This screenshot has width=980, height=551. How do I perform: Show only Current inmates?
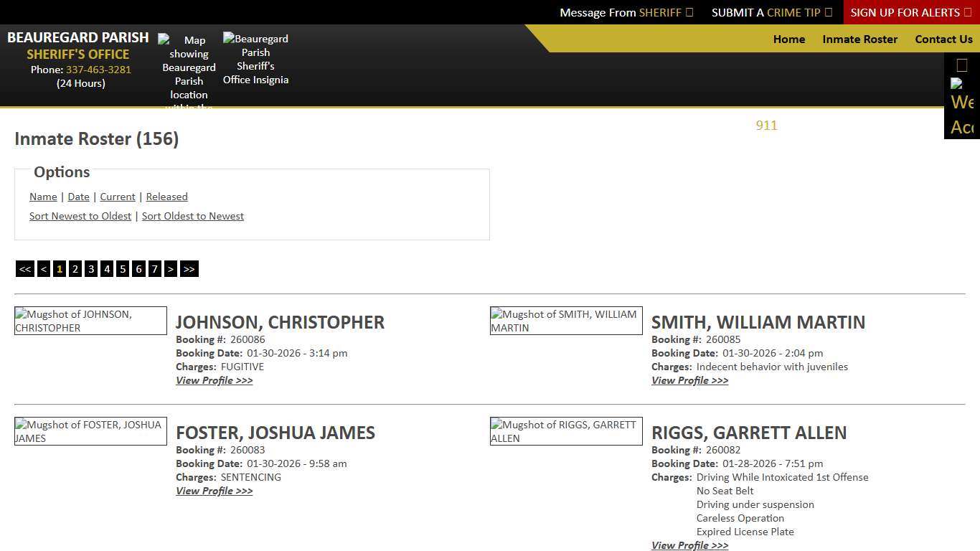point(117,197)
